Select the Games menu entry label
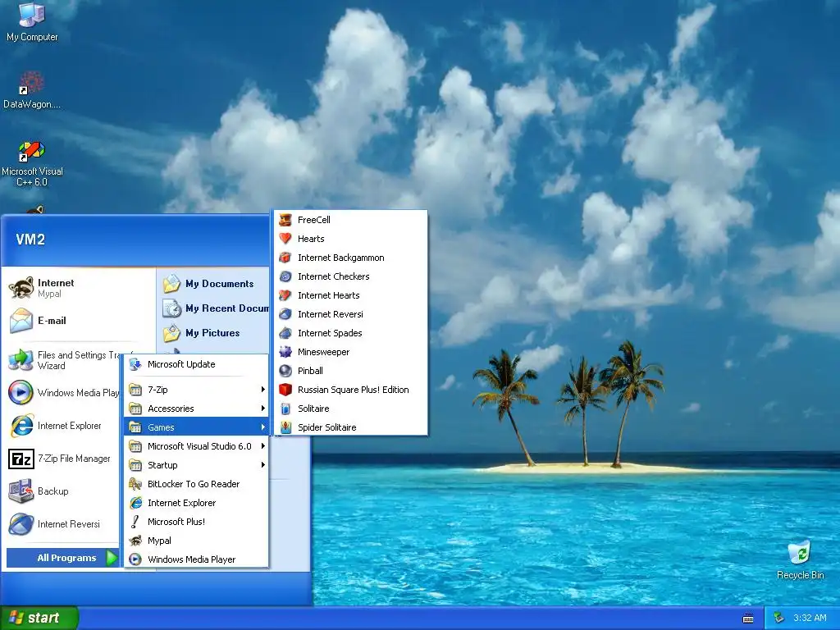Image resolution: width=840 pixels, height=630 pixels. point(161,427)
